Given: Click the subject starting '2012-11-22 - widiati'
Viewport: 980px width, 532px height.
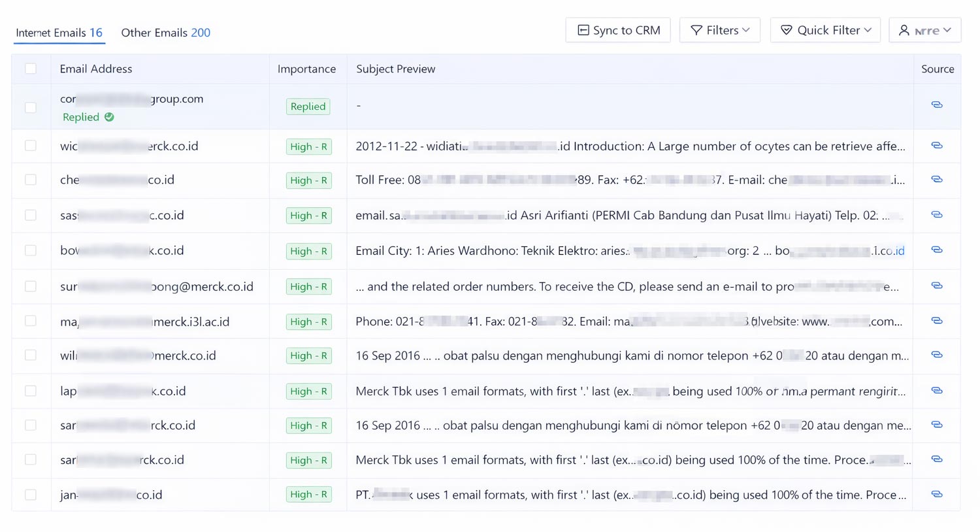Looking at the screenshot, I should click(630, 146).
